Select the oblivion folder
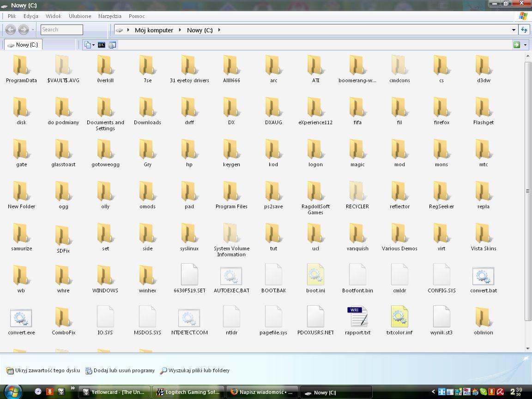This screenshot has height=399, width=532. (x=484, y=321)
